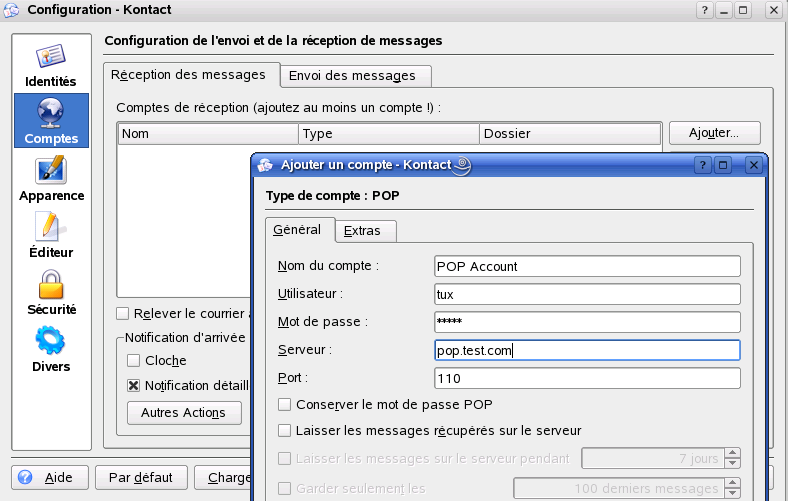Click the Par défaut button

(141, 477)
